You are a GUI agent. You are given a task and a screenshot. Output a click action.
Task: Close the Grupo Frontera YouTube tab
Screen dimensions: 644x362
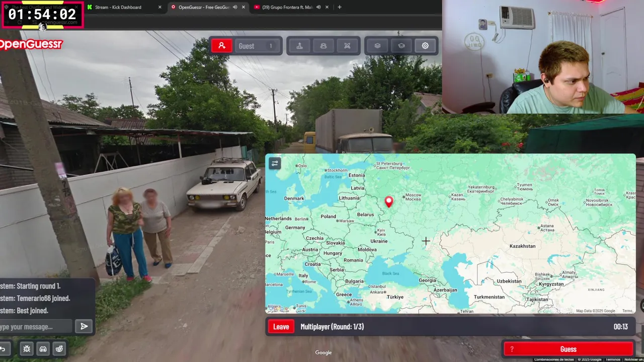pos(327,7)
